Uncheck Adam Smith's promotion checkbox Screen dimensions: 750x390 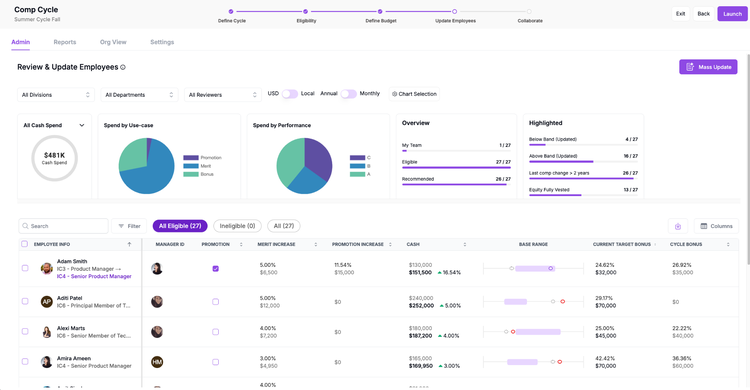point(215,268)
